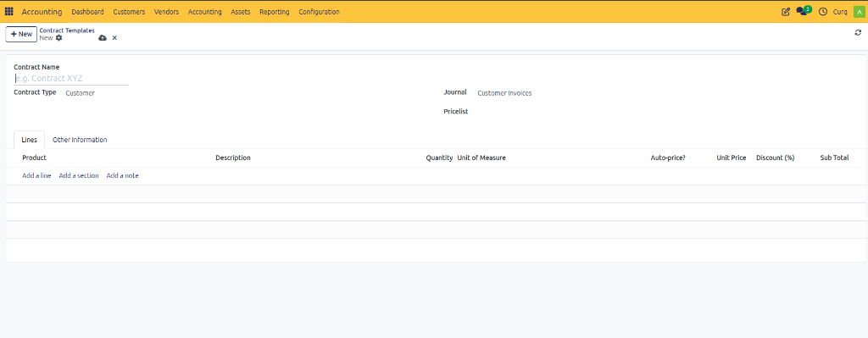The image size is (868, 338).
Task: Open the edit note icon in the top bar
Action: (786, 12)
